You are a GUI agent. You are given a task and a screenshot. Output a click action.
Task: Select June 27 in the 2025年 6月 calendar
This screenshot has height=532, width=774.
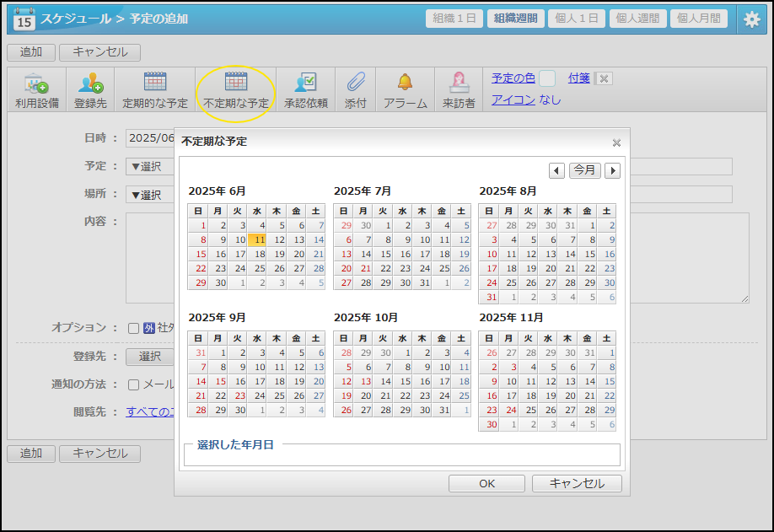coord(296,268)
